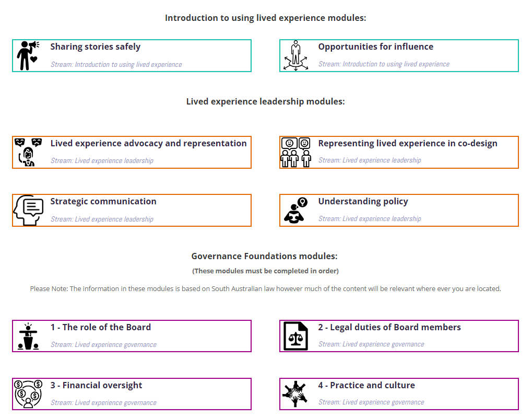
Task: Click the person with arrows icon
Action: click(x=295, y=55)
